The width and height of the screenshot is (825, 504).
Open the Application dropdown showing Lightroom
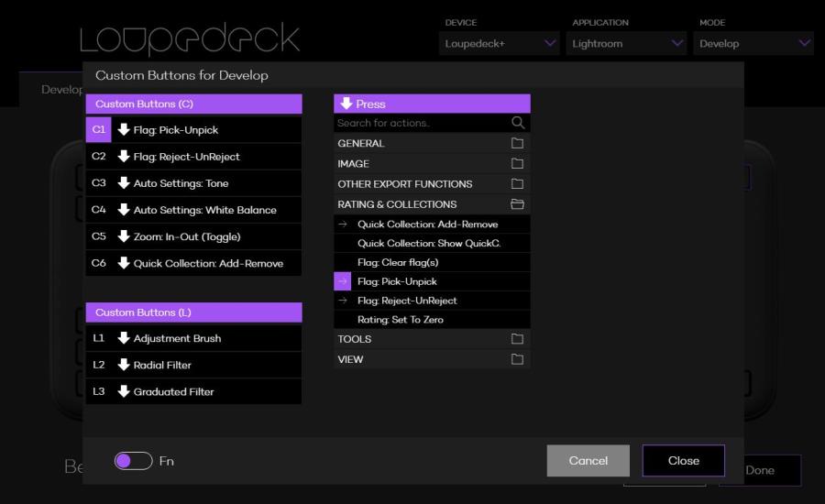(x=627, y=43)
